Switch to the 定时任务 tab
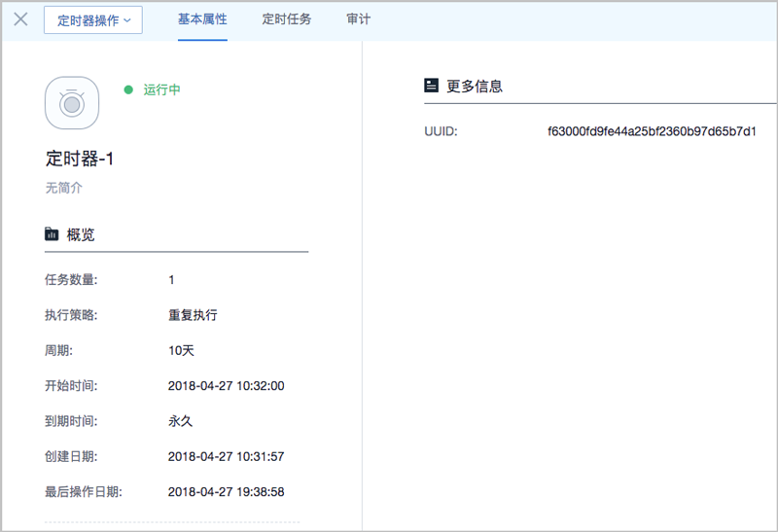Screen dimensions: 778x532 click(287, 19)
